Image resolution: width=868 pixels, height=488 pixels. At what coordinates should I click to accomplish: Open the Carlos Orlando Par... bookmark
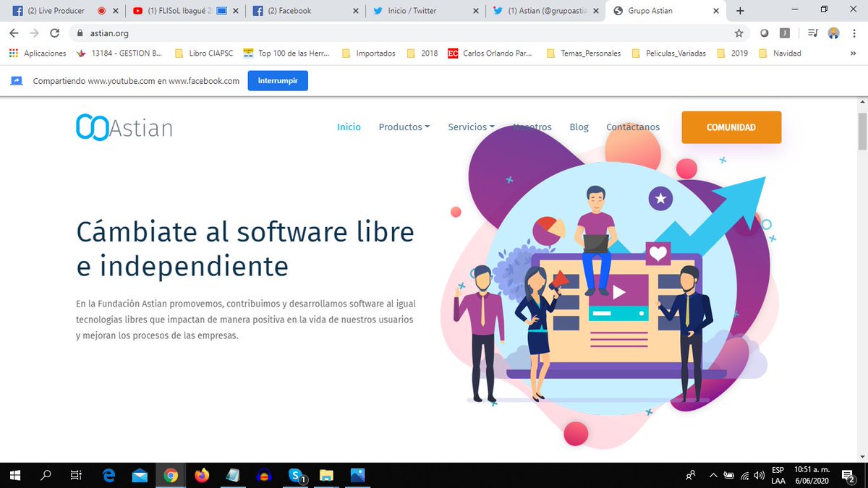click(491, 53)
